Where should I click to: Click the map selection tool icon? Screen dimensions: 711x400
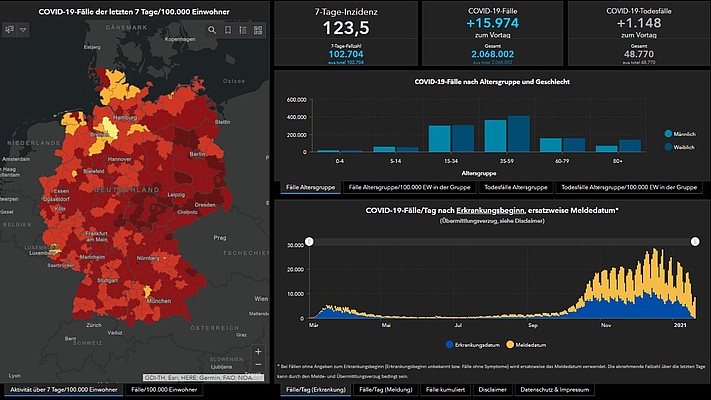coord(9,30)
